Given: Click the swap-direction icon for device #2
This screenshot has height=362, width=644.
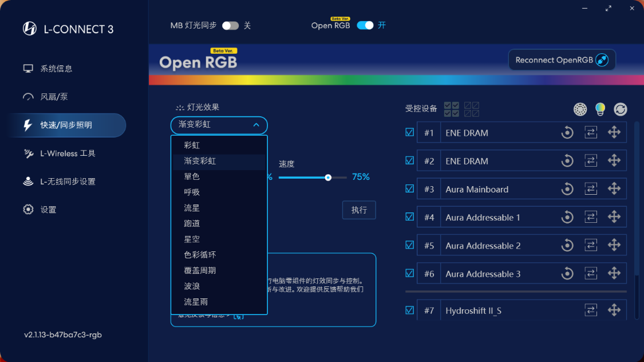Looking at the screenshot, I should (x=591, y=160).
